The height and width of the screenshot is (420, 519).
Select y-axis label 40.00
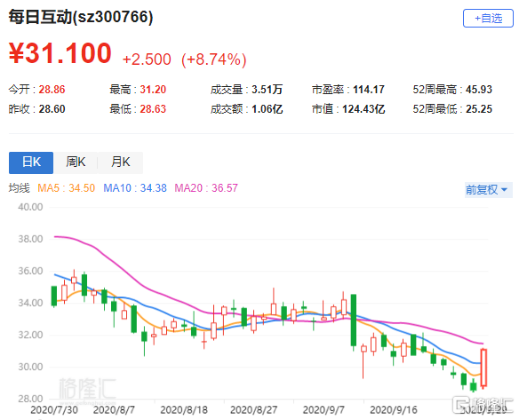coord(30,207)
